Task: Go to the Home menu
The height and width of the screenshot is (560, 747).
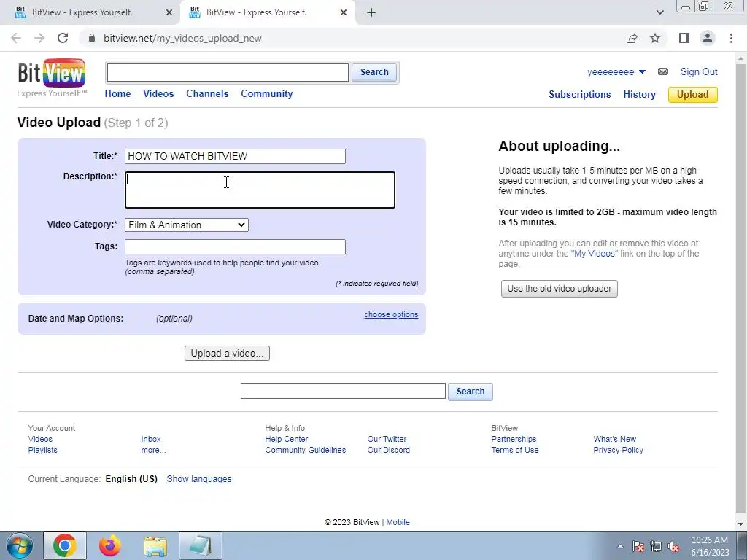Action: tap(117, 94)
